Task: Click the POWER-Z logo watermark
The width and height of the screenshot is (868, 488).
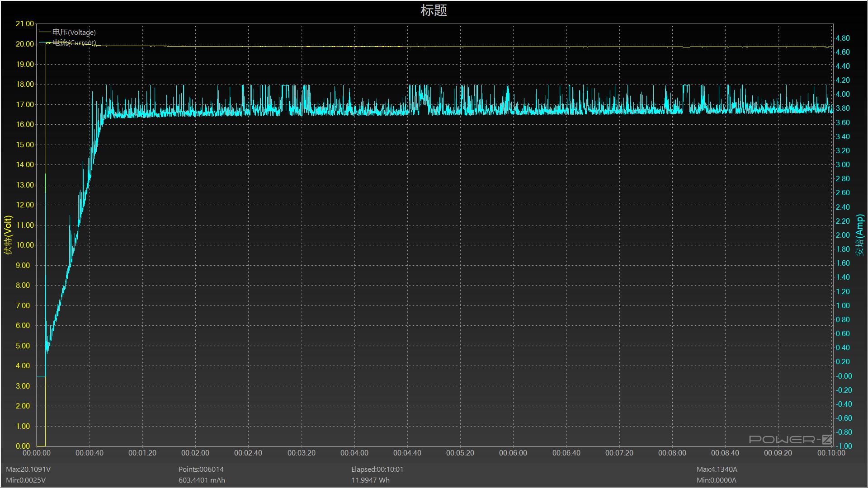Action: click(790, 439)
